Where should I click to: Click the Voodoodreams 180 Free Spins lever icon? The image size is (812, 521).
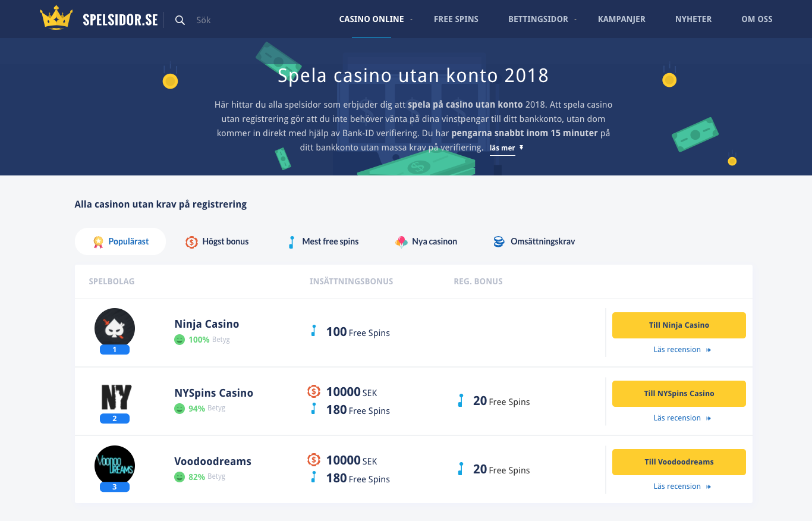point(313,477)
